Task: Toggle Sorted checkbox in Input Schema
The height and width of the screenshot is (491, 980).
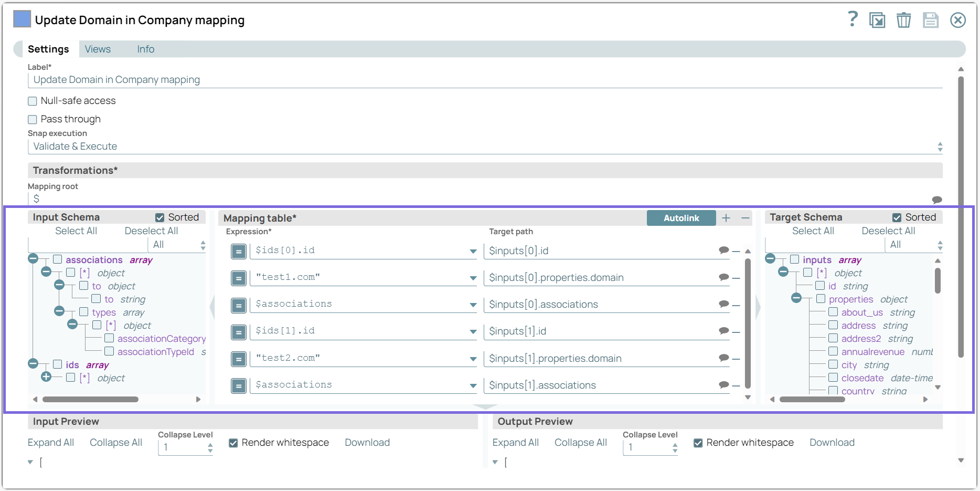Action: [160, 217]
